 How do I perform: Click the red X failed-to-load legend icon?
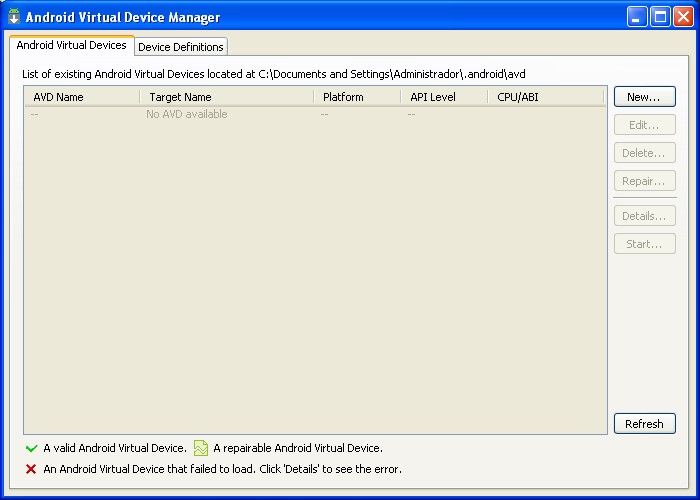coord(31,469)
